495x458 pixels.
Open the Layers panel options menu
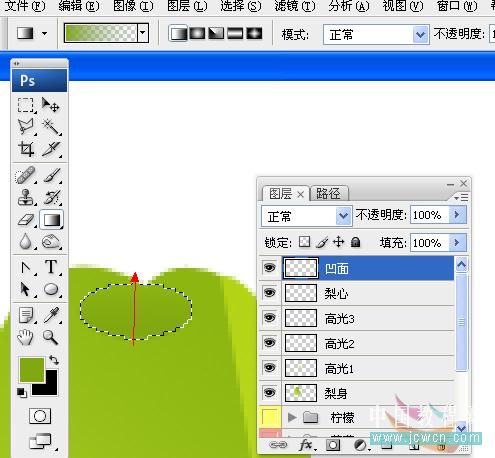click(462, 197)
